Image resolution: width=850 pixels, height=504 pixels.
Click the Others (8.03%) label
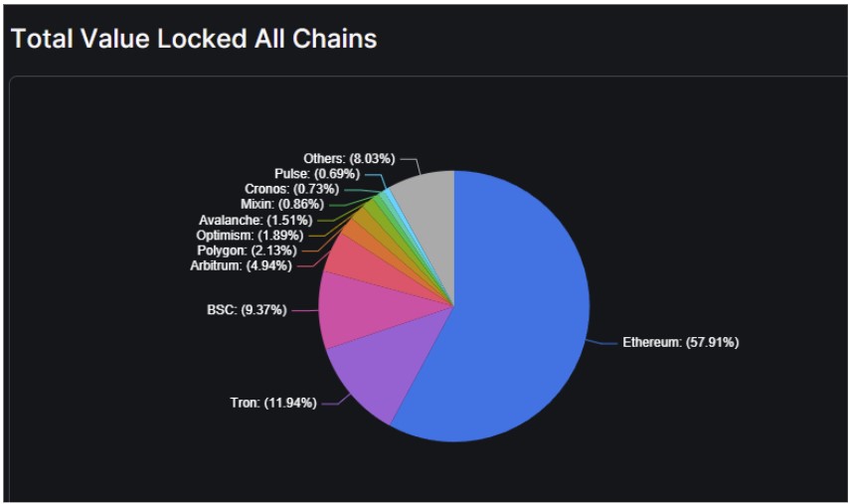click(349, 159)
